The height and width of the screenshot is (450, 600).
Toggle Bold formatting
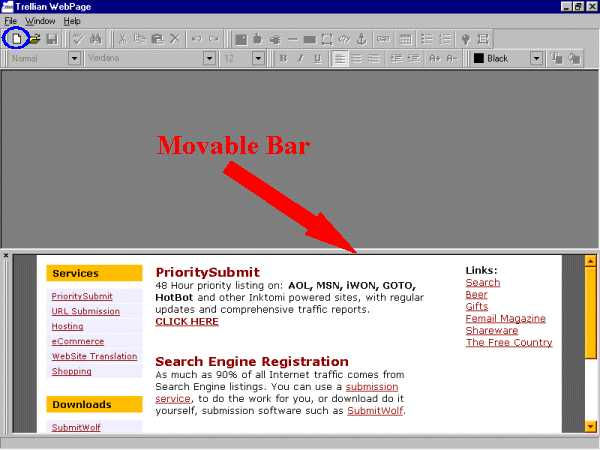coord(283,59)
